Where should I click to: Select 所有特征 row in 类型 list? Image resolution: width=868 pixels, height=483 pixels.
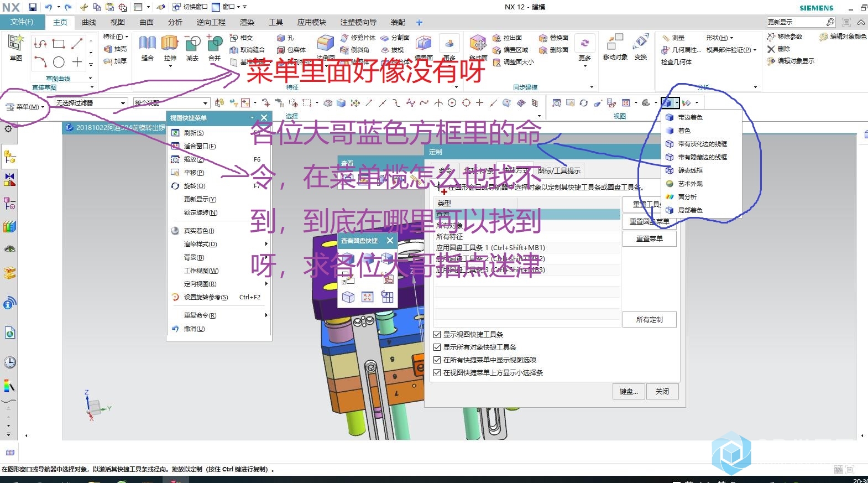pos(527,237)
